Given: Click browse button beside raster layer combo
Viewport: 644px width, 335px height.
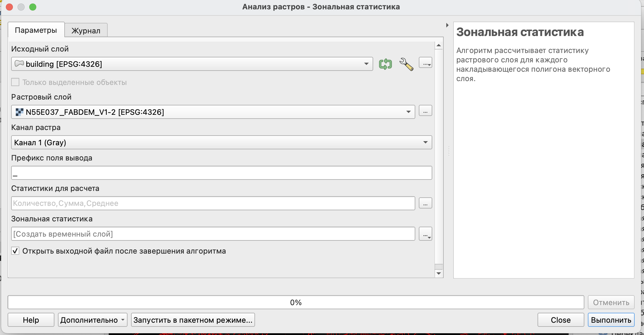Looking at the screenshot, I should pos(425,111).
